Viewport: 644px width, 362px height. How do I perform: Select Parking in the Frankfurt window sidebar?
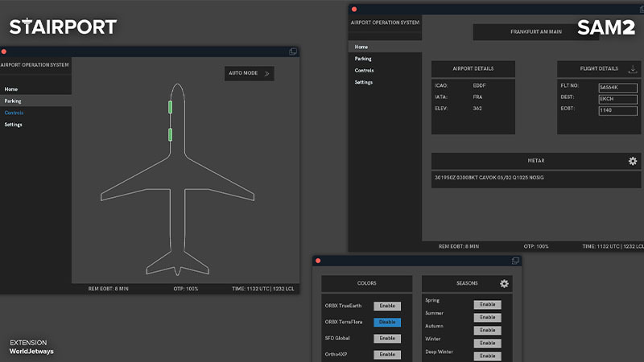pyautogui.click(x=363, y=59)
